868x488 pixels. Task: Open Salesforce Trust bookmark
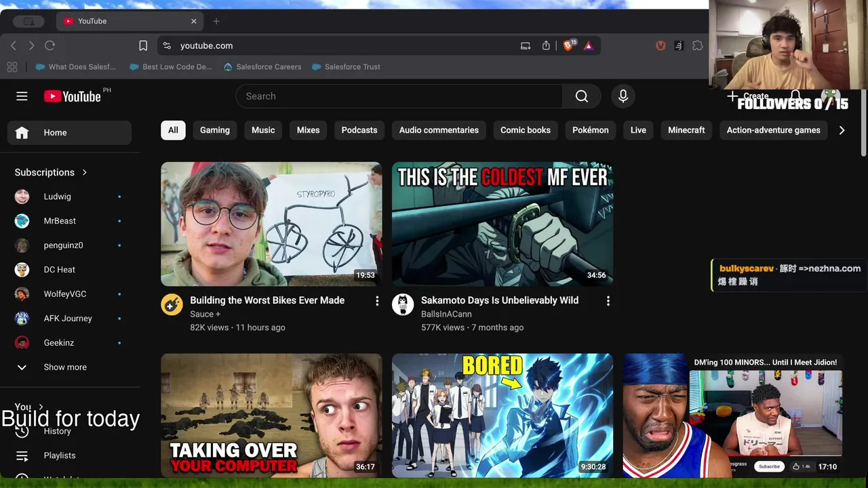point(346,66)
